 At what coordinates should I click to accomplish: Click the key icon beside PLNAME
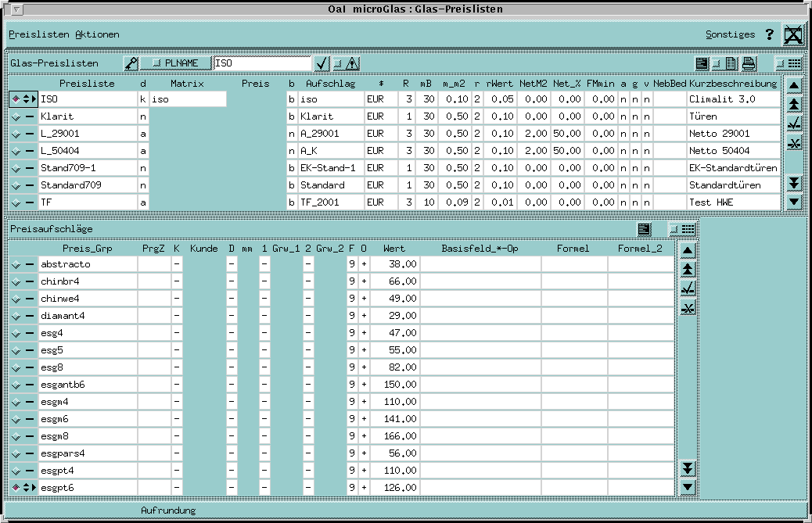(131, 63)
